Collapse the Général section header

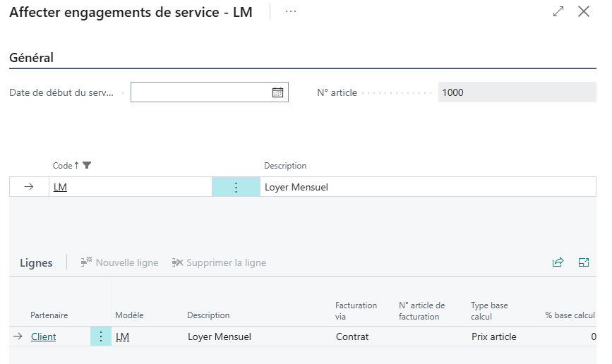click(32, 58)
